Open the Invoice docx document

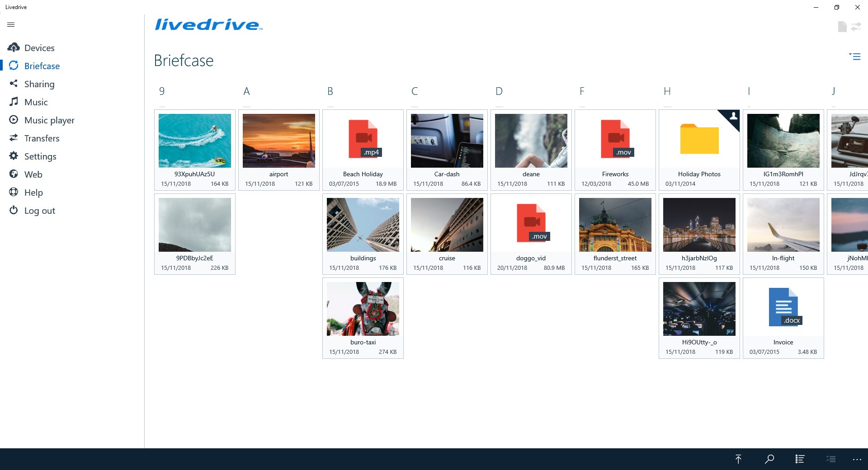tap(783, 318)
